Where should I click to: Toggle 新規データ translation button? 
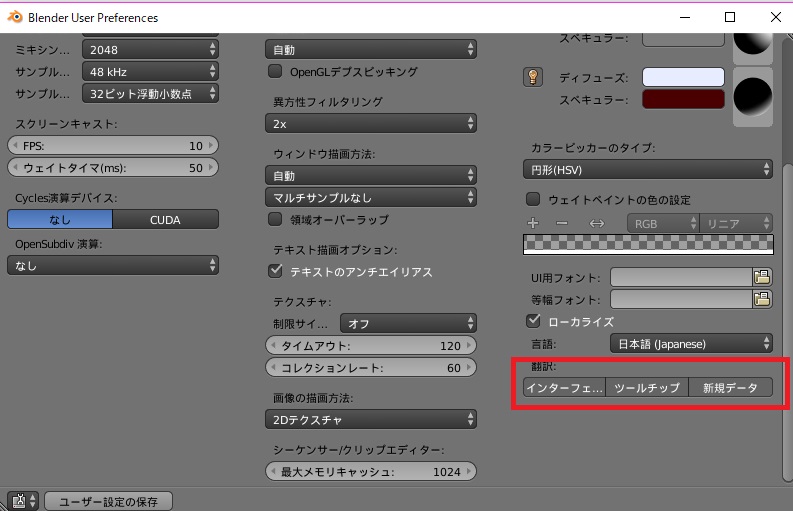click(730, 388)
